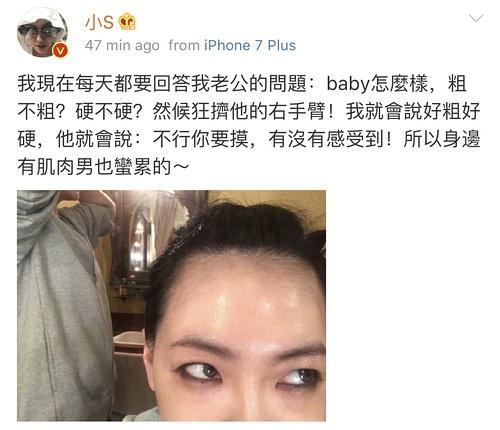Click the orange verified V badge

60,50
